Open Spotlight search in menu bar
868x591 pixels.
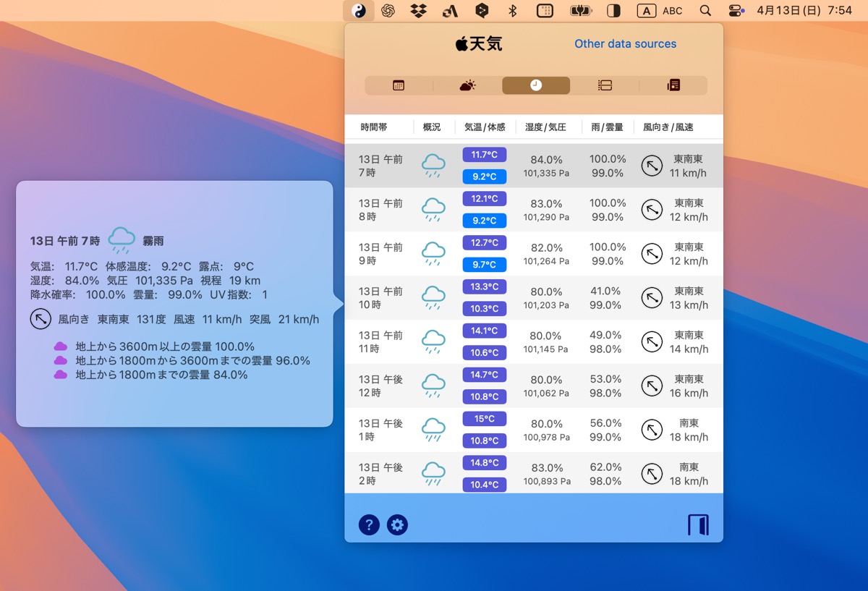coord(705,11)
